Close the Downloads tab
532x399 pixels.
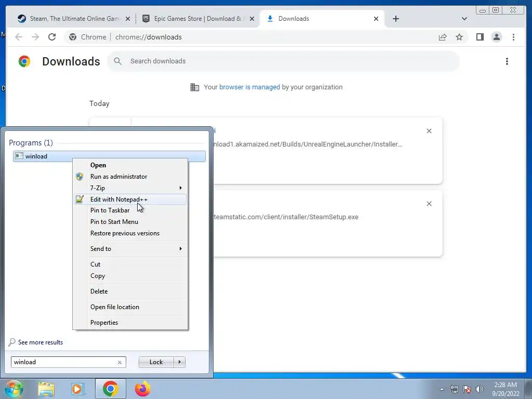click(376, 19)
